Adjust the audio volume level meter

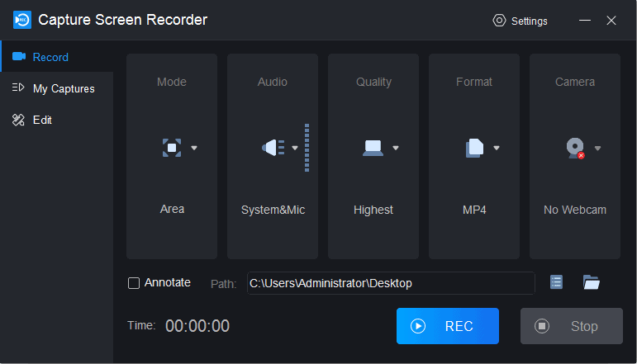coord(307,148)
